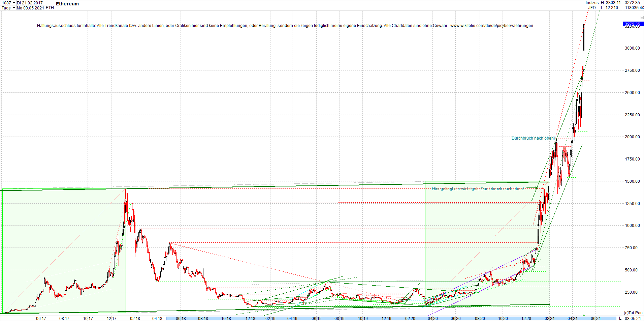644x321 pixels.
Task: Click the start date Di 21.02.2017
Action: (x=30, y=3)
